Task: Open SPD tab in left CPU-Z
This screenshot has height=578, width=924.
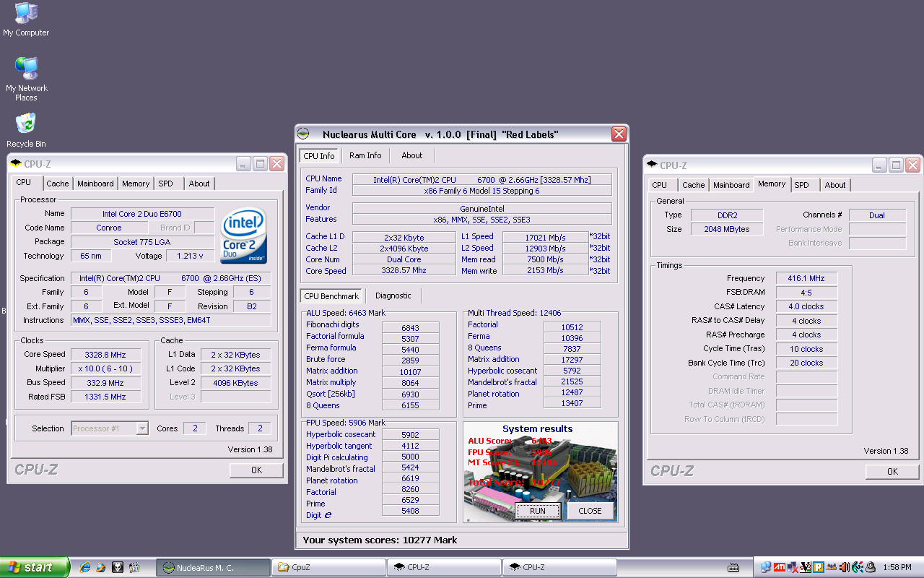Action: pos(166,184)
